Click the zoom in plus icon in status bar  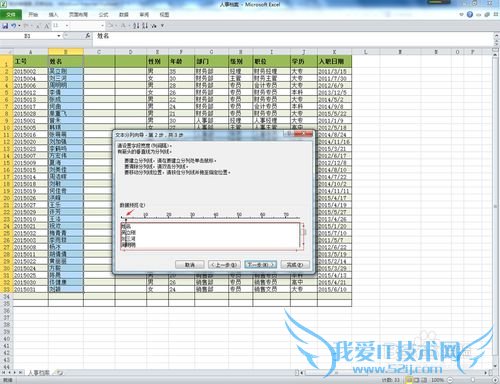[x=495, y=380]
